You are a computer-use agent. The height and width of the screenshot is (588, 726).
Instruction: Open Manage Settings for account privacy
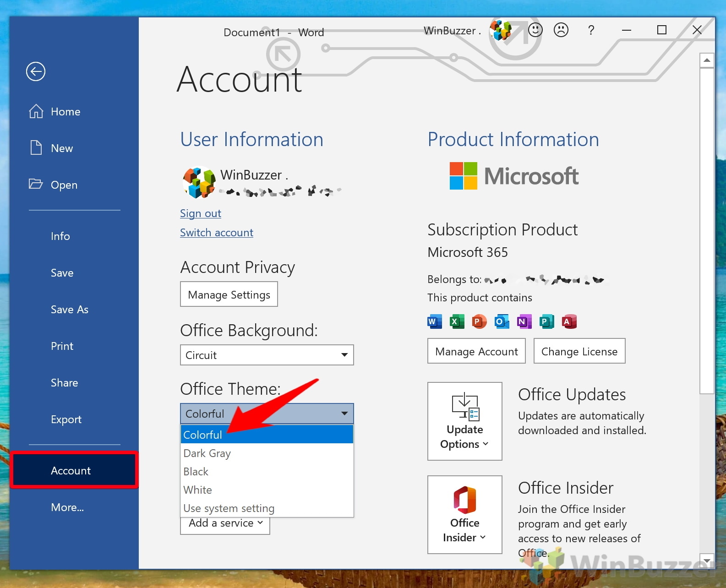pos(229,294)
